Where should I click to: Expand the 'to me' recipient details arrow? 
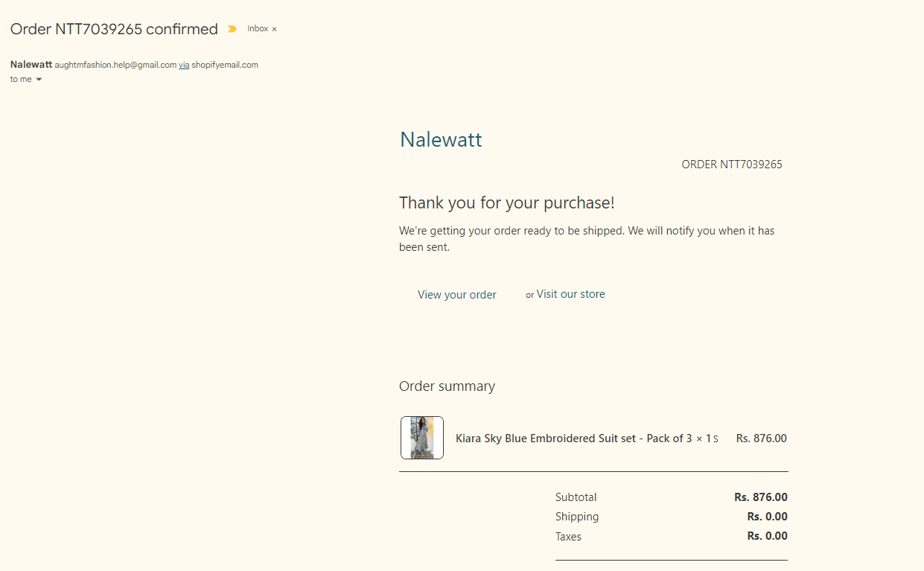pos(39,80)
